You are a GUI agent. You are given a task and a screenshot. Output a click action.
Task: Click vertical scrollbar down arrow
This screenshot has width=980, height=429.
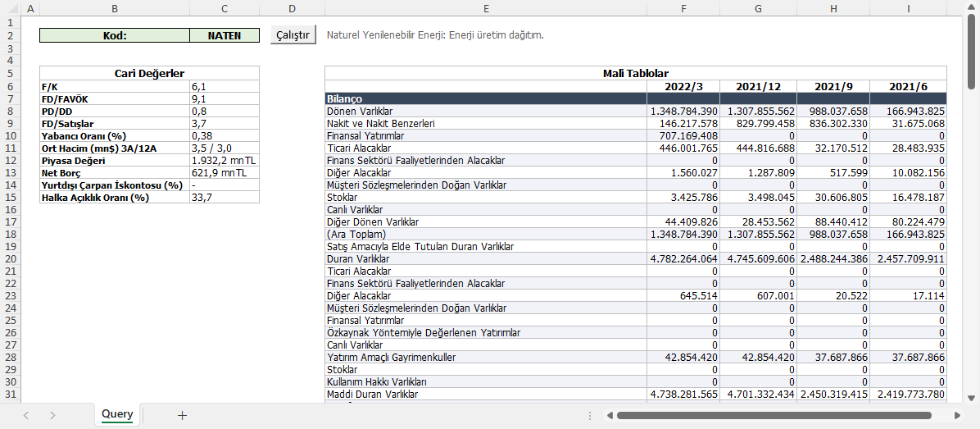coord(971,398)
